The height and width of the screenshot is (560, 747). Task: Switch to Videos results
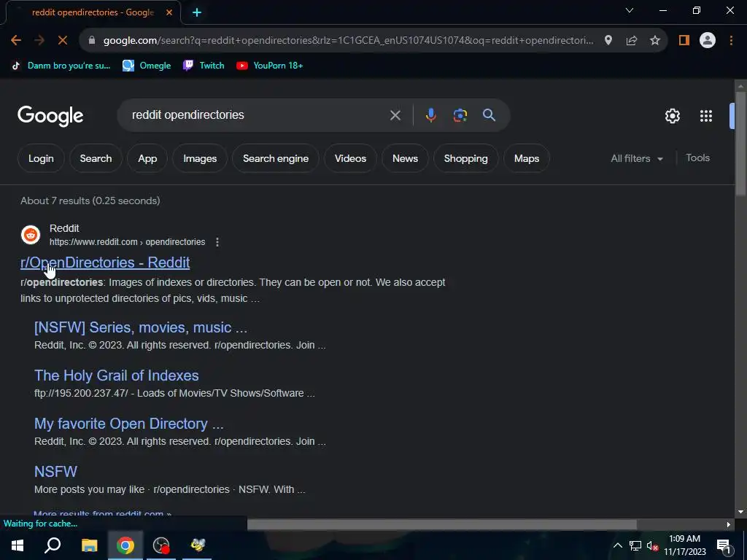[x=350, y=158]
